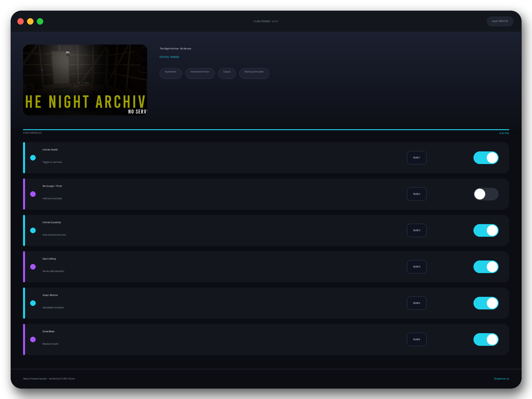Click the NUM 1 hotkey button

tap(417, 158)
